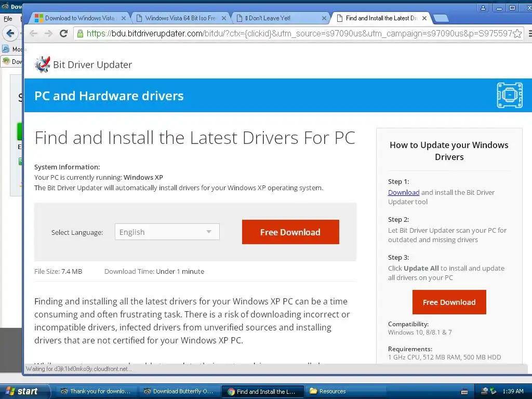The width and height of the screenshot is (532, 399).
Task: Click the Download link in Step 1
Action: click(404, 192)
